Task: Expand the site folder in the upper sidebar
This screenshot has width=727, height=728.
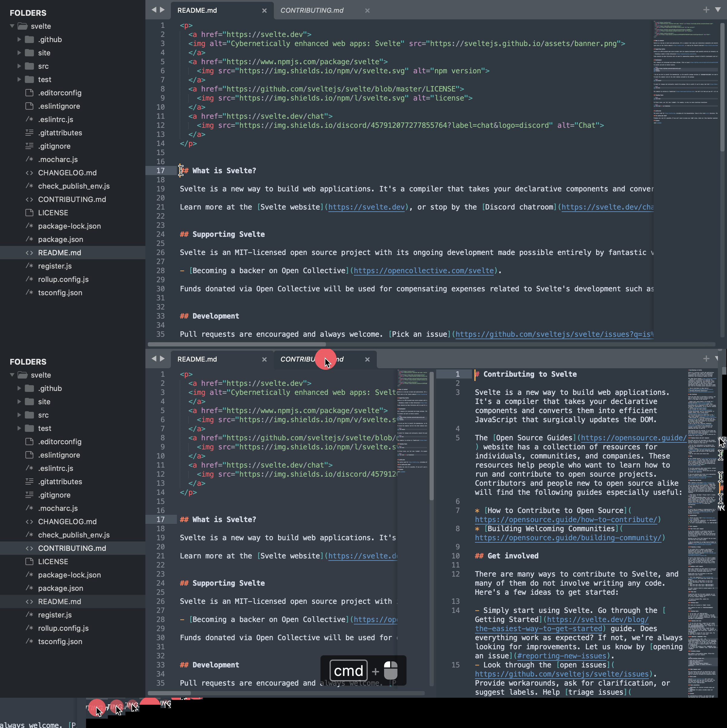Action: 19,53
